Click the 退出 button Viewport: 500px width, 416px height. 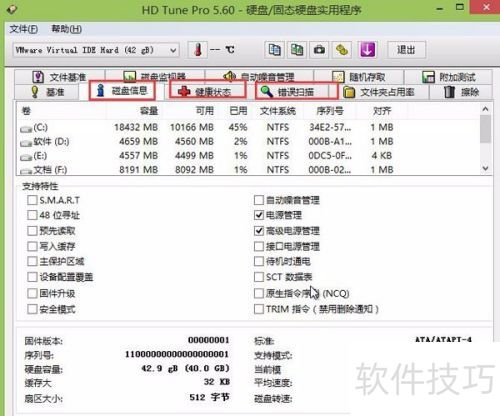pos(406,50)
